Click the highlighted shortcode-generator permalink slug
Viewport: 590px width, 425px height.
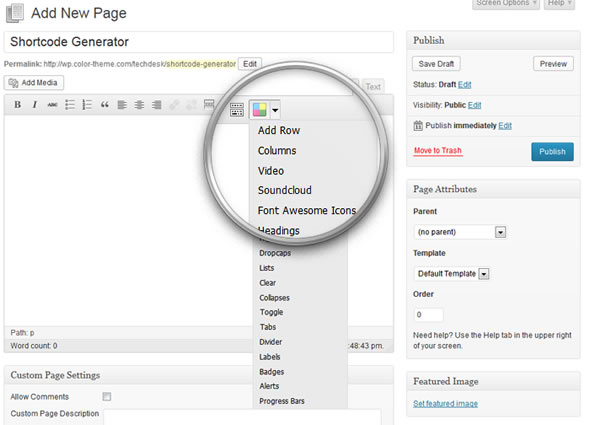[201, 64]
